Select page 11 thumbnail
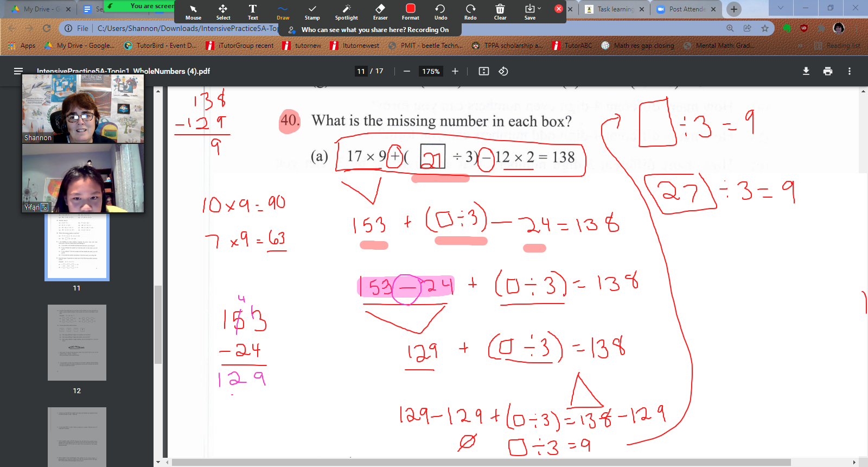 tap(77, 247)
